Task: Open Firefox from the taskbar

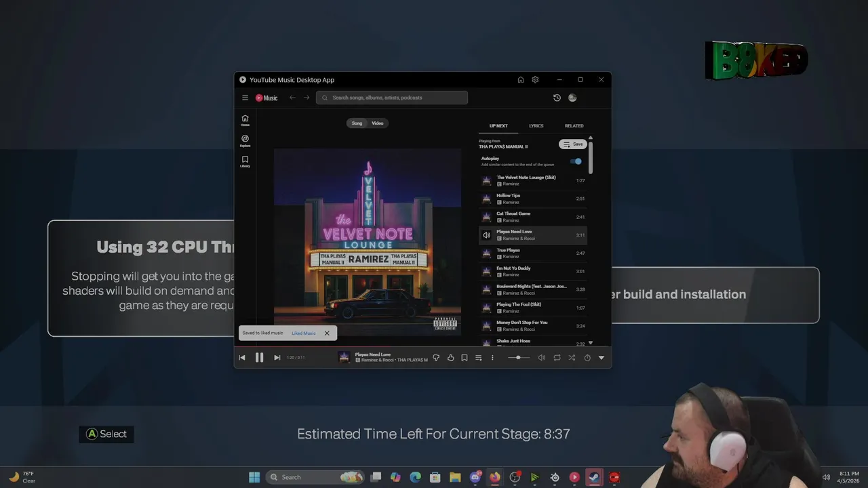Action: [x=495, y=477]
